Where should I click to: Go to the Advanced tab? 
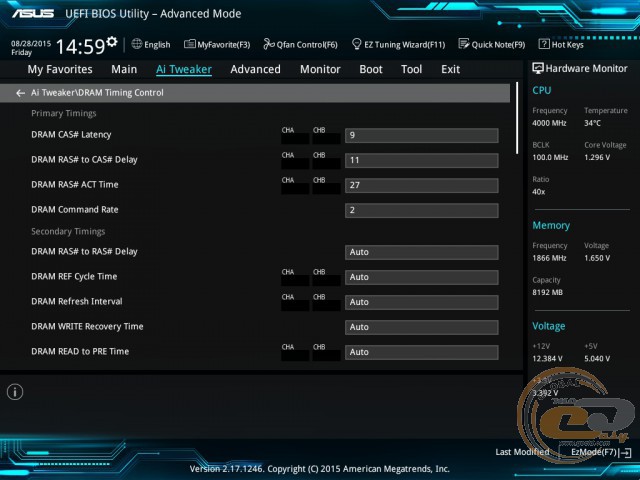256,69
